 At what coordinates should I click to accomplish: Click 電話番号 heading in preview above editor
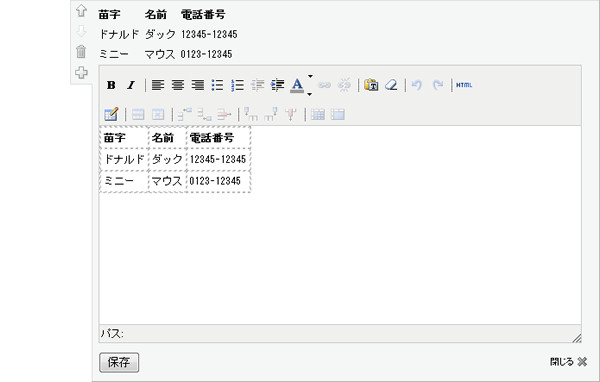tap(203, 15)
